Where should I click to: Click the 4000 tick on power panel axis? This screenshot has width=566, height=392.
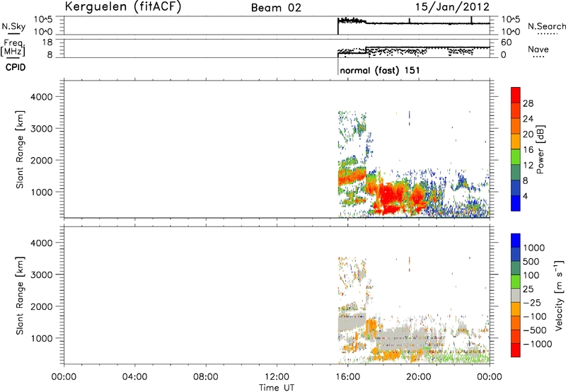click(x=42, y=97)
